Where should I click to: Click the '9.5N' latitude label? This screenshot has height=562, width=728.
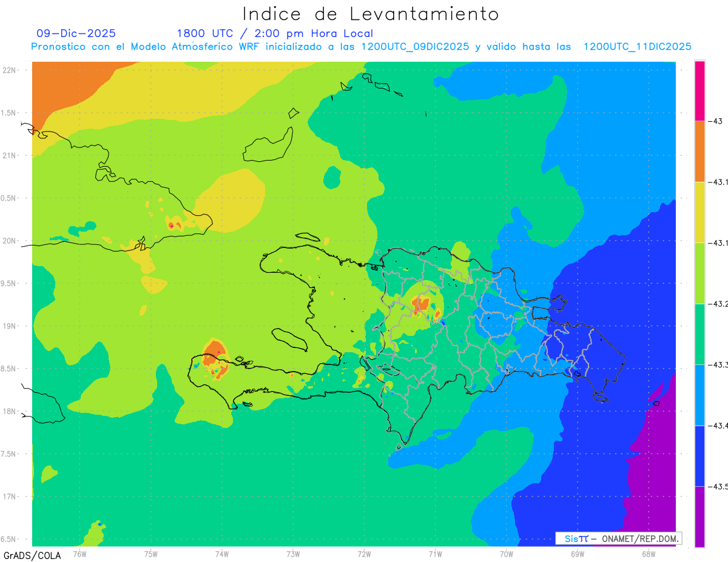[8, 283]
